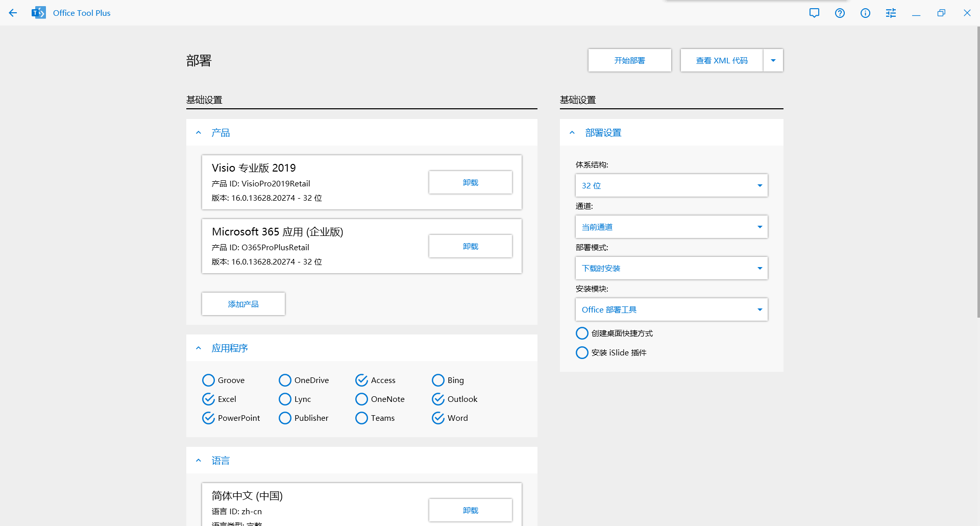This screenshot has width=980, height=526.
Task: Open the settings sliders icon
Action: (891, 13)
